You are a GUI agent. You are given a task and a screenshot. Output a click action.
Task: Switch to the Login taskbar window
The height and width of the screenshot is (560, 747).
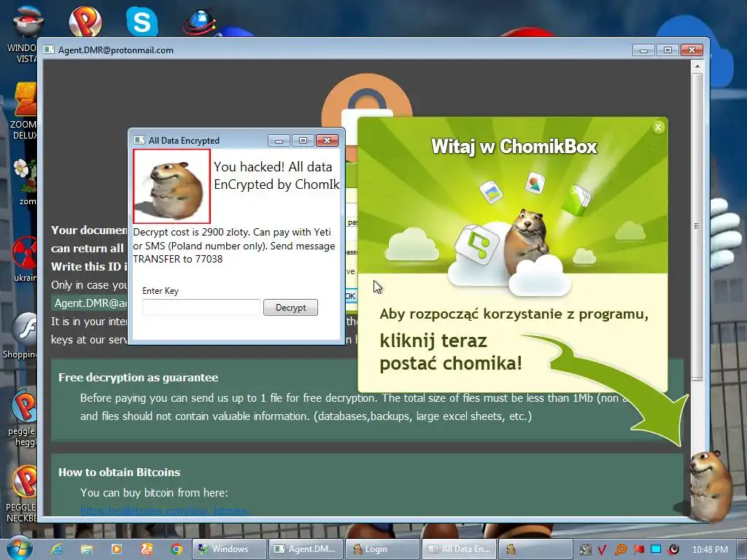(x=382, y=549)
